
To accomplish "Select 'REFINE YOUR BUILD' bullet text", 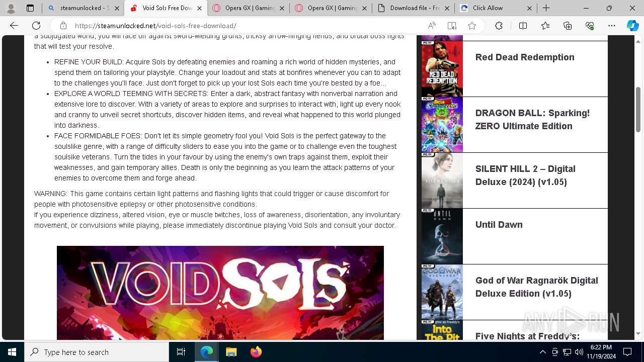I will coord(227,72).
